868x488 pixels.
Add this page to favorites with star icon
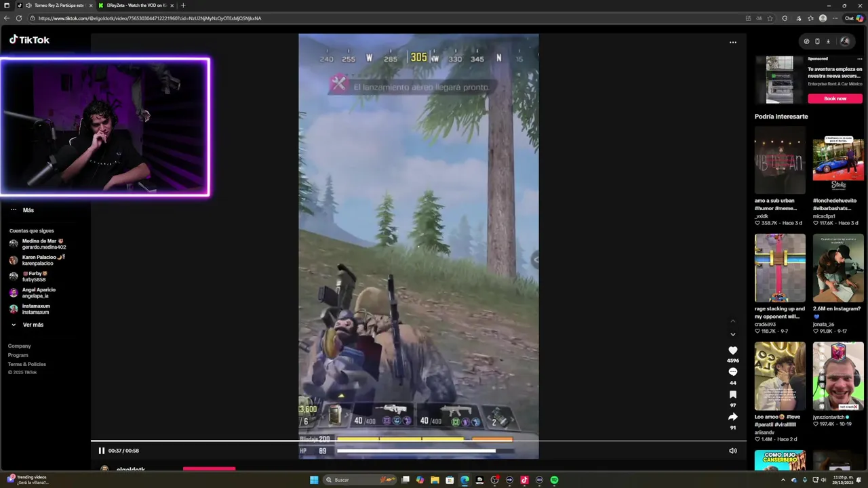point(770,18)
